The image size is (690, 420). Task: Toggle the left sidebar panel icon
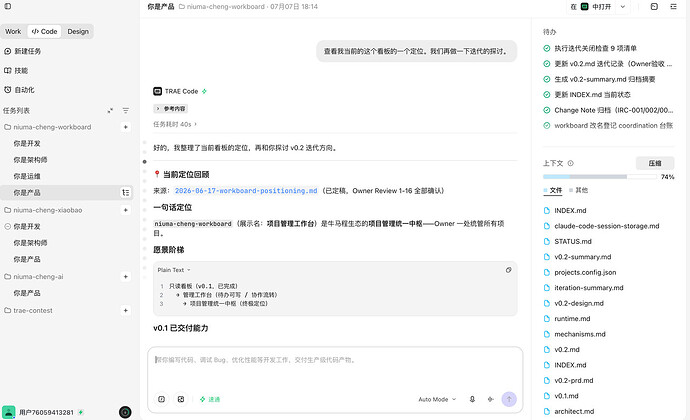8,6
